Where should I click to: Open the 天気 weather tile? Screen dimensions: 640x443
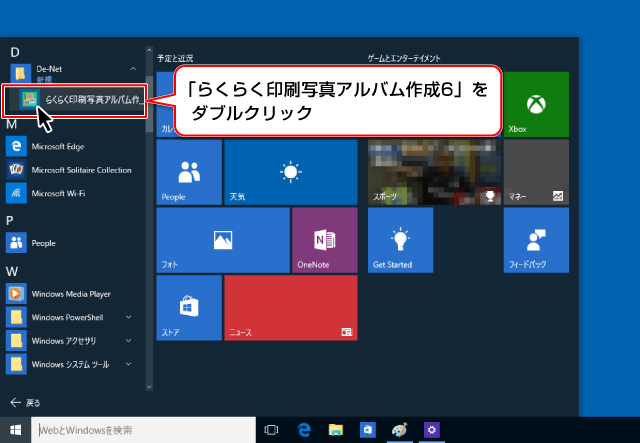click(x=291, y=172)
